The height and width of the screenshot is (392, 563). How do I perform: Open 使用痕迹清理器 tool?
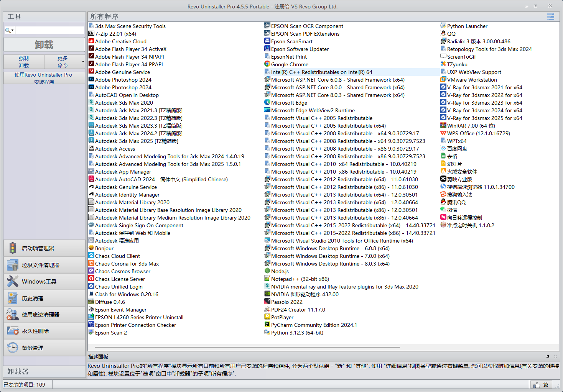click(44, 315)
